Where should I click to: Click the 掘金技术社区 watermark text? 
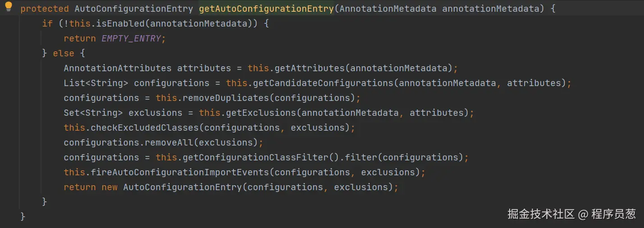pos(541,214)
